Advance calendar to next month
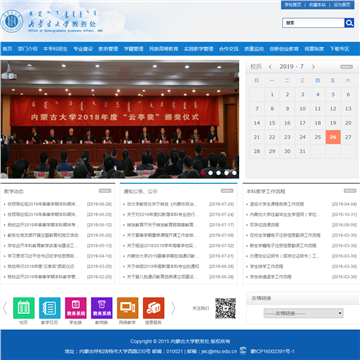360x360 pixels. point(313,67)
